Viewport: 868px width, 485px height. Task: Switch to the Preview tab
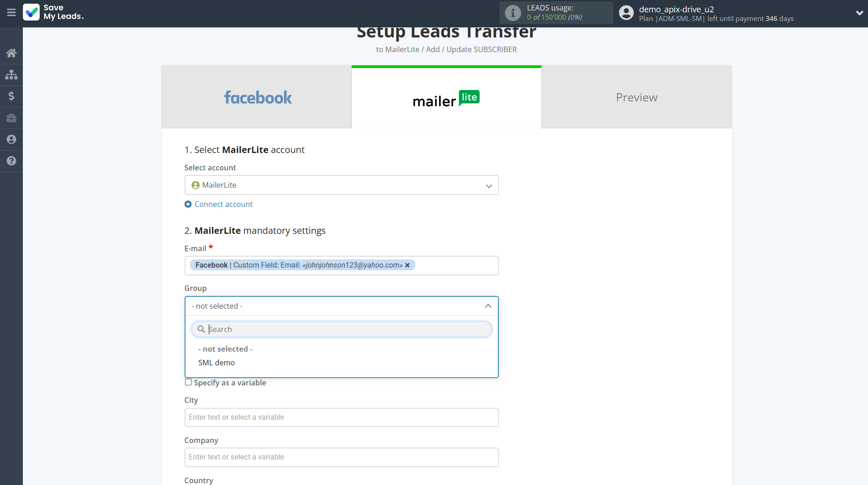click(x=636, y=97)
